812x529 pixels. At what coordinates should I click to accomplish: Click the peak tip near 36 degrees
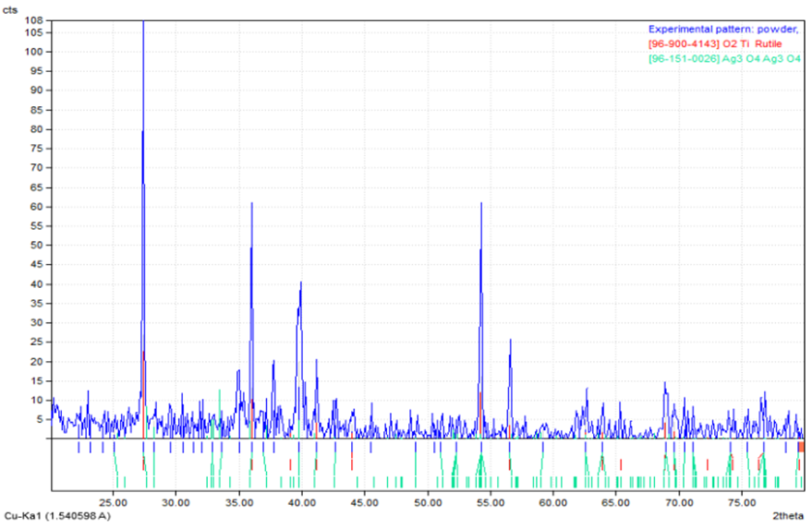(251, 205)
